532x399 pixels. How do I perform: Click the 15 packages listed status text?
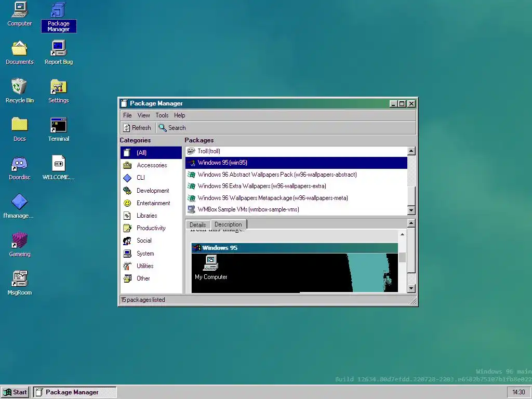pos(143,300)
